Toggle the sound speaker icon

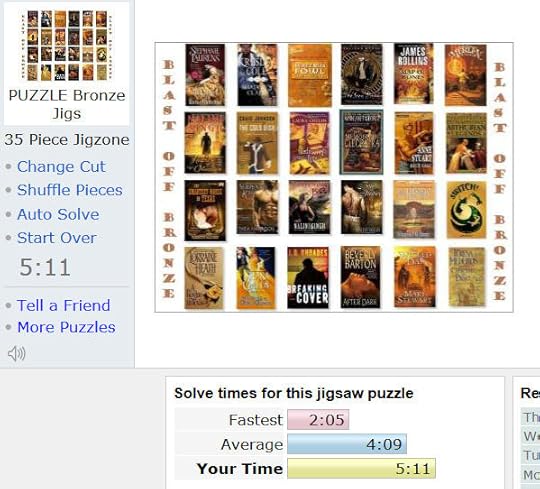[x=17, y=353]
